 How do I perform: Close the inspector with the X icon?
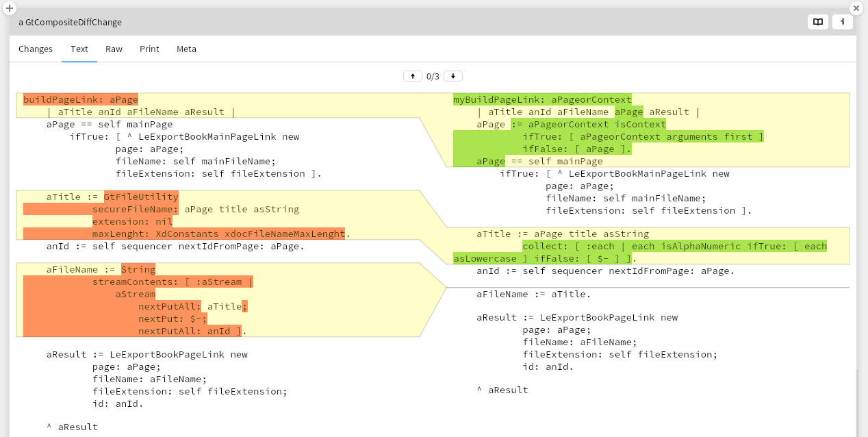click(x=856, y=8)
